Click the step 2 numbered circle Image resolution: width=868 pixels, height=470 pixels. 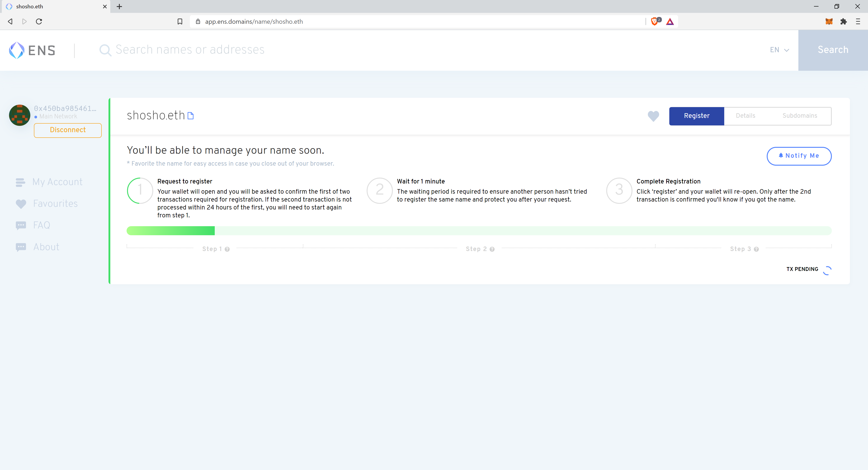click(x=380, y=190)
